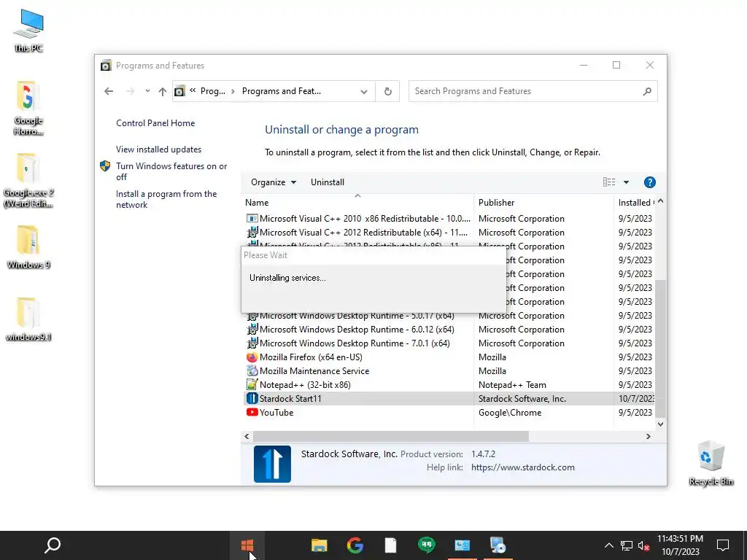Open the notification center icon

click(x=723, y=545)
